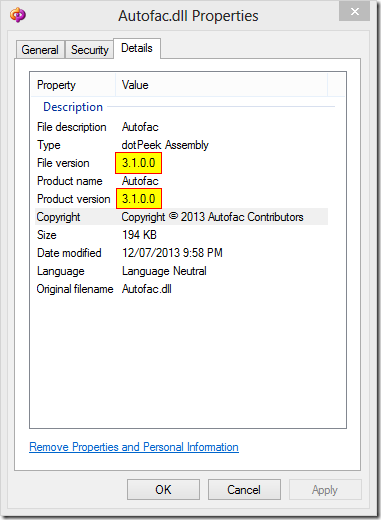Viewport: 381px width, 520px height.
Task: Switch to the General tab
Action: [40, 50]
